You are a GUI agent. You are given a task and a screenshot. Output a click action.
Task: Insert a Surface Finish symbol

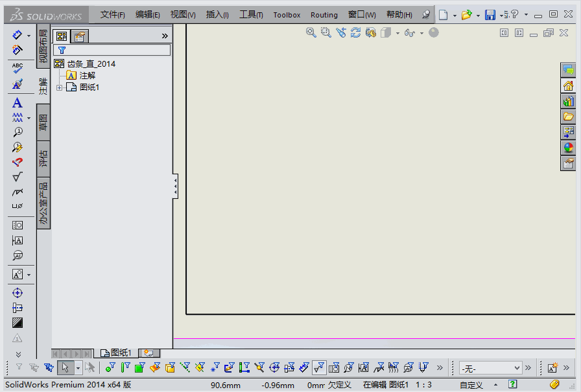(x=17, y=177)
